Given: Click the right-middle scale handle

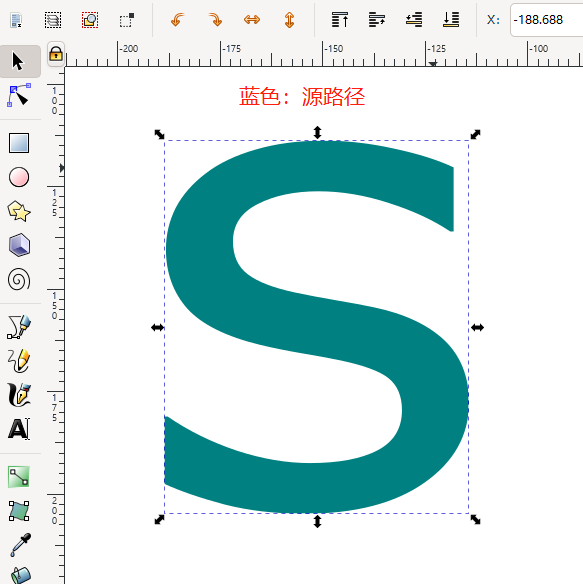Looking at the screenshot, I should coord(477,327).
